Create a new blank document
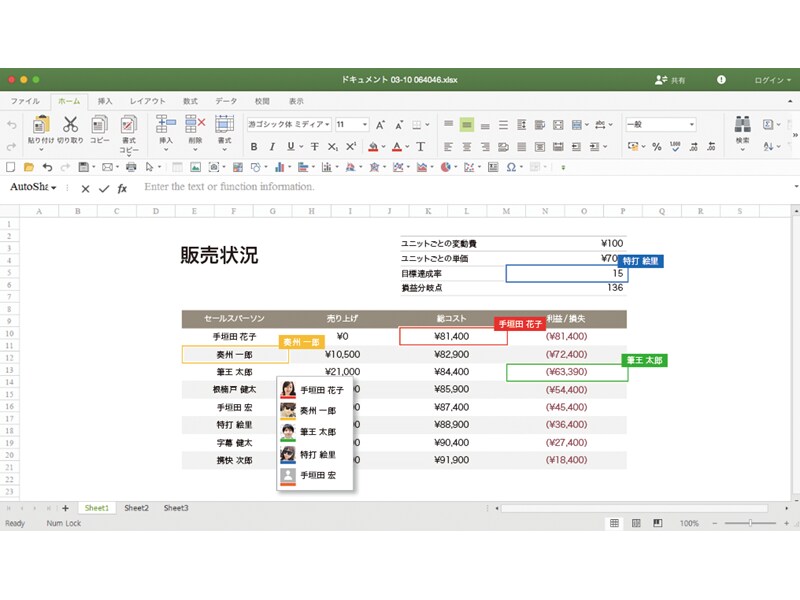Image resolution: width=800 pixels, height=600 pixels. [x=10, y=167]
